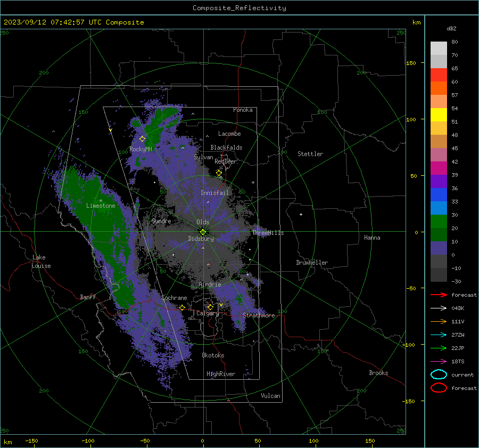Click the RockyMH label on the map
This screenshot has height=448, width=479.
(141, 149)
